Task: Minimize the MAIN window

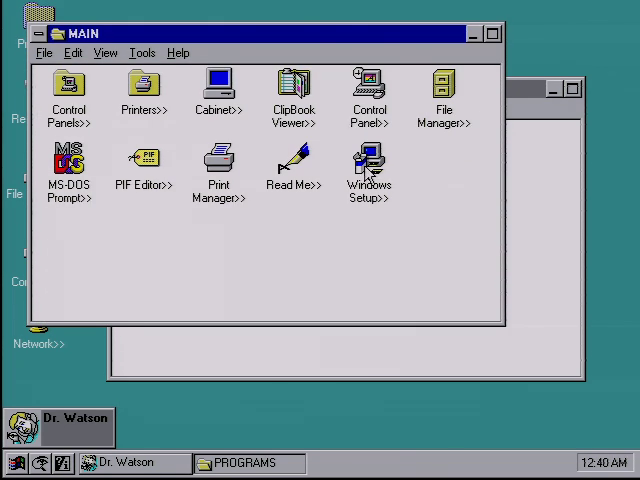Action: [473, 33]
